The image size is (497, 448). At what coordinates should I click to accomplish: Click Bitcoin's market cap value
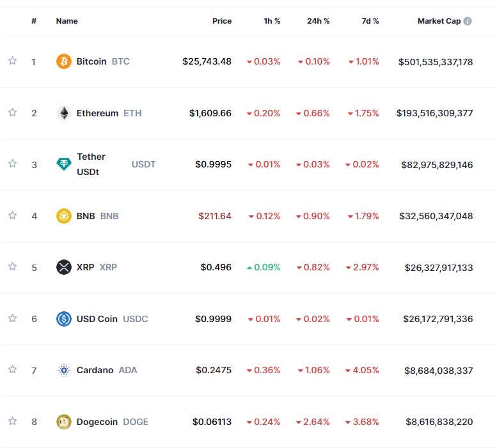[x=435, y=62]
